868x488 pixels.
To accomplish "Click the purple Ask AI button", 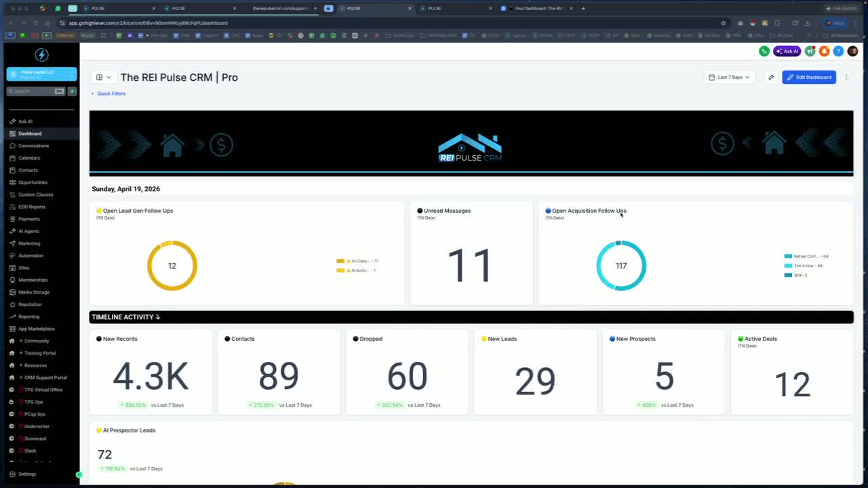I will tap(787, 51).
